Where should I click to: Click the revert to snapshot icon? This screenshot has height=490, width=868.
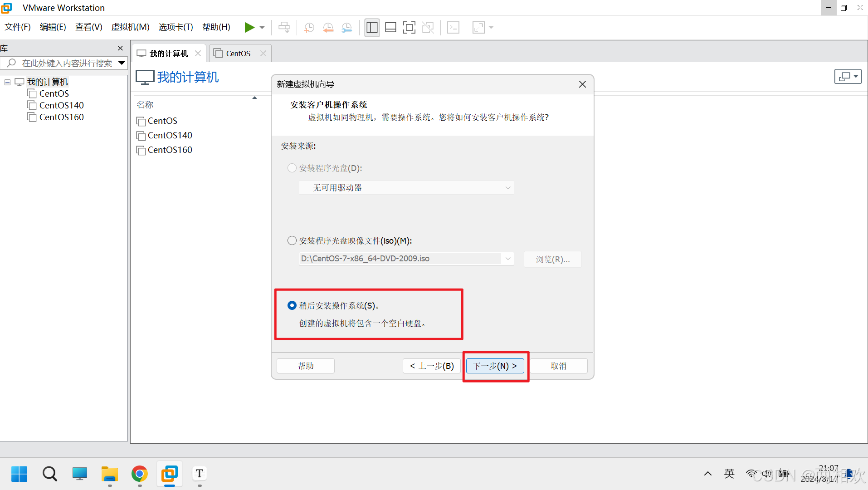(x=328, y=27)
